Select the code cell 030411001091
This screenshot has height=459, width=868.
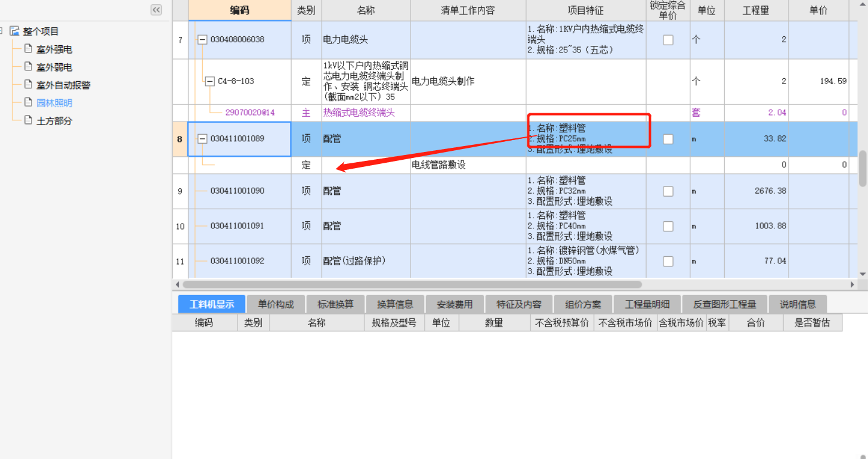(240, 227)
